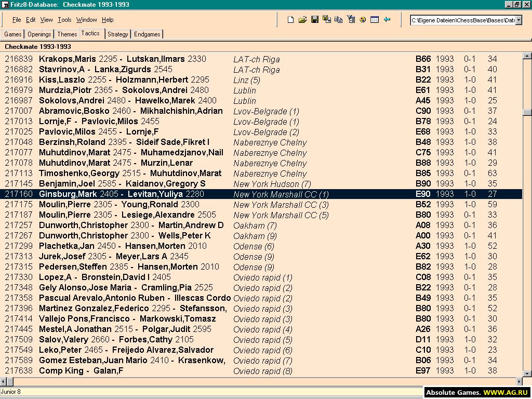Expand the database path dropdown arrow

tap(519, 20)
